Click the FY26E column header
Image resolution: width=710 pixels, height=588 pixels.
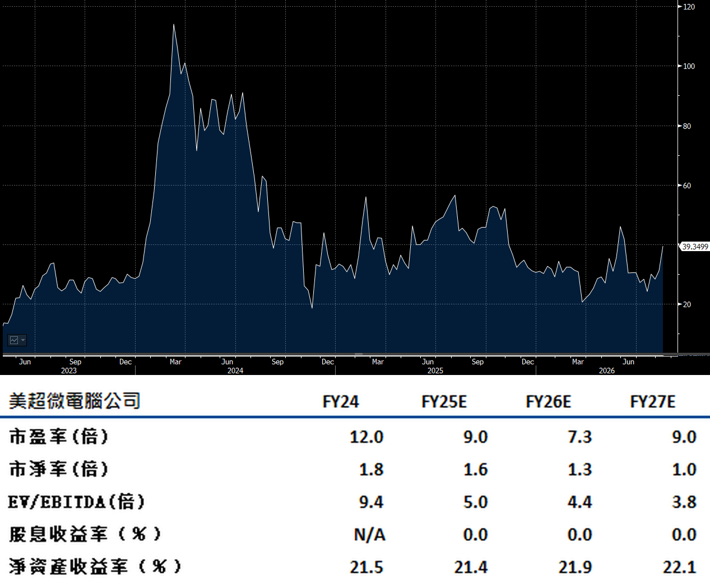pyautogui.click(x=549, y=402)
